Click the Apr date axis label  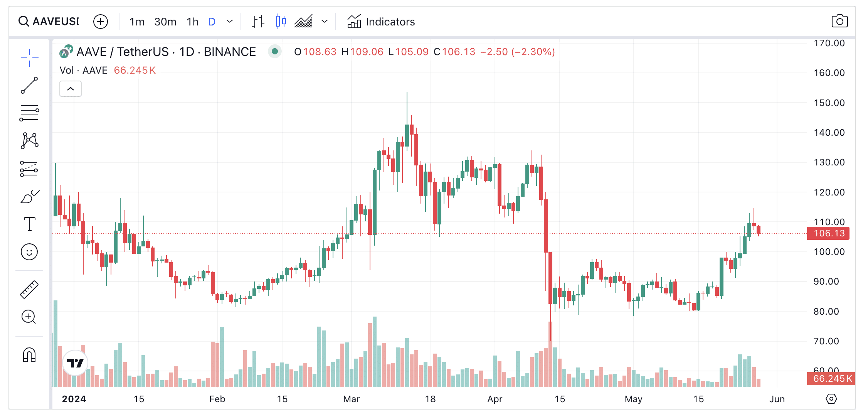[495, 399]
